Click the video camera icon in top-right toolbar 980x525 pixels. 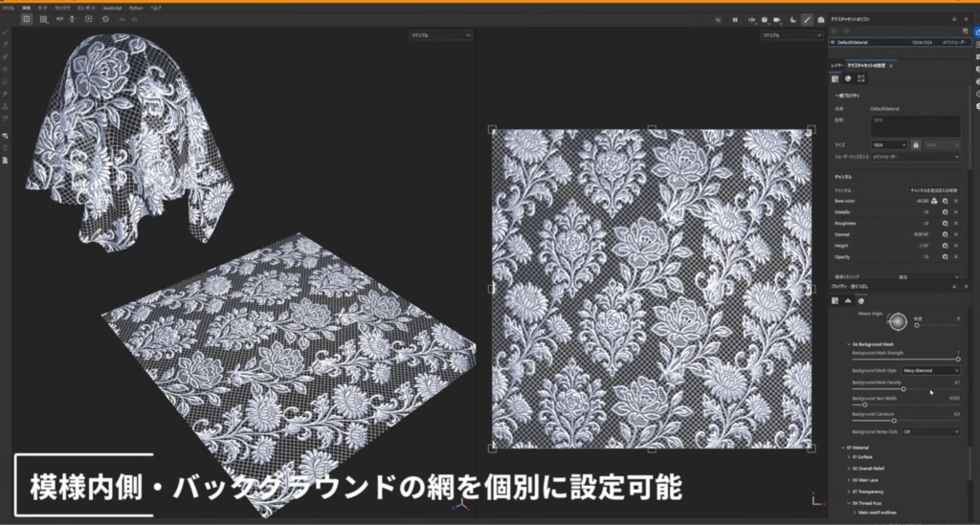coord(777,20)
